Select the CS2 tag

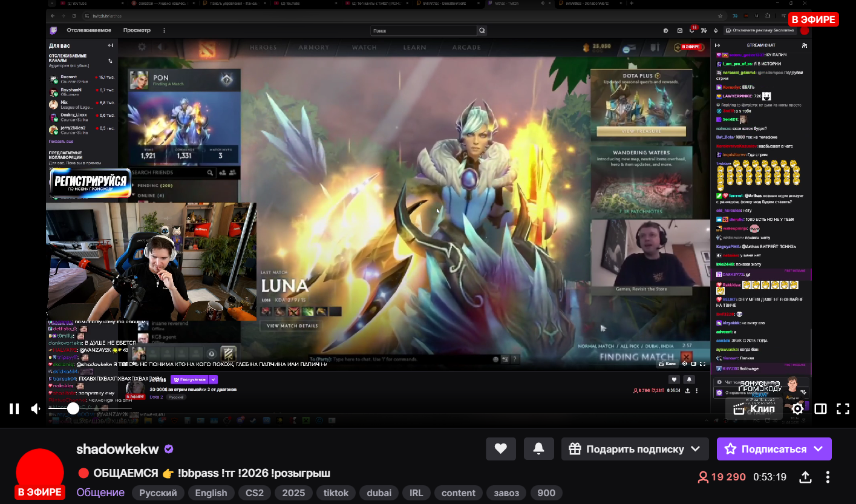point(255,493)
